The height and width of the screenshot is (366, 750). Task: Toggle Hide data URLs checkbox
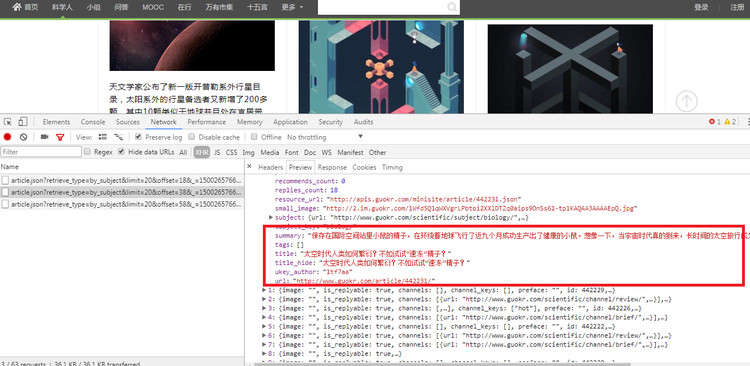[x=121, y=152]
